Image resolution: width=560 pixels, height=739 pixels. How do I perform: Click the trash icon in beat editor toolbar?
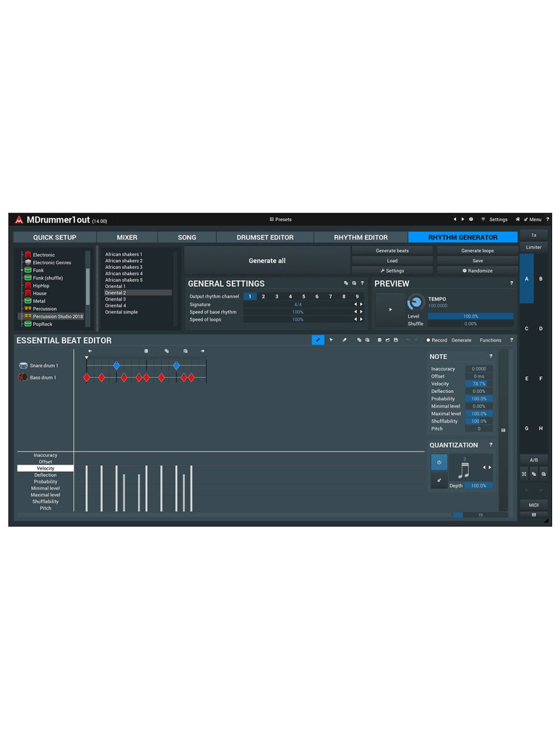[x=380, y=340]
